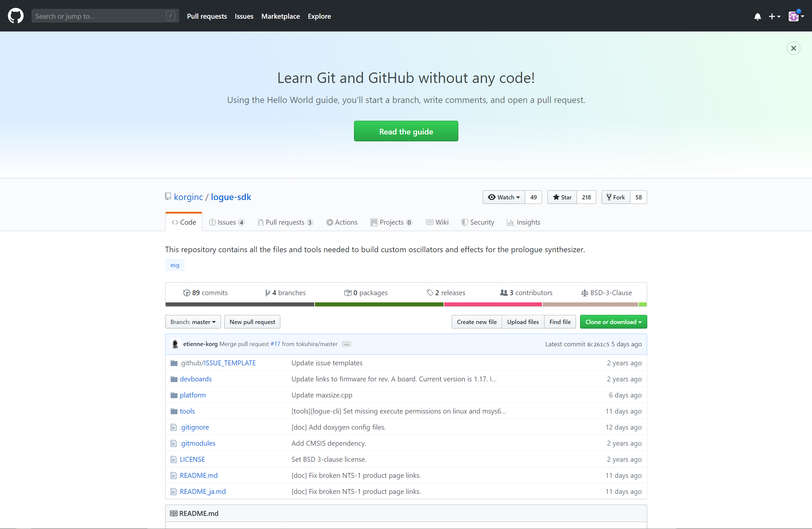Click the esg topic tag
The width and height of the screenshot is (812, 529).
coord(175,265)
